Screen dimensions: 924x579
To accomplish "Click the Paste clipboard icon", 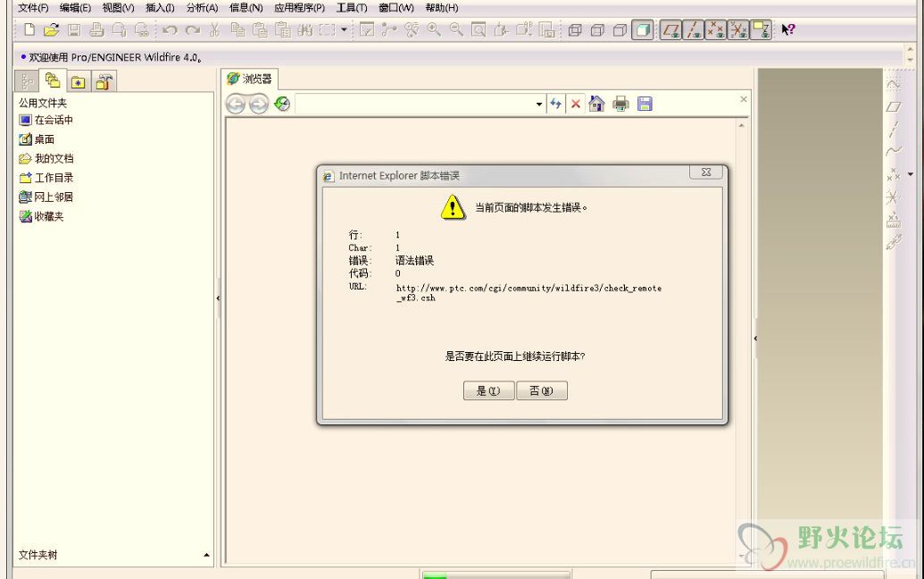I will pos(260,29).
